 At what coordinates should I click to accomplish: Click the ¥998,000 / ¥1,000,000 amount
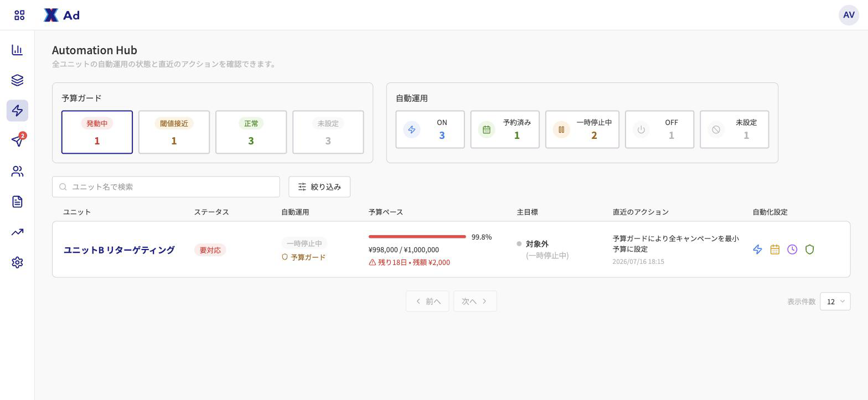pos(404,250)
